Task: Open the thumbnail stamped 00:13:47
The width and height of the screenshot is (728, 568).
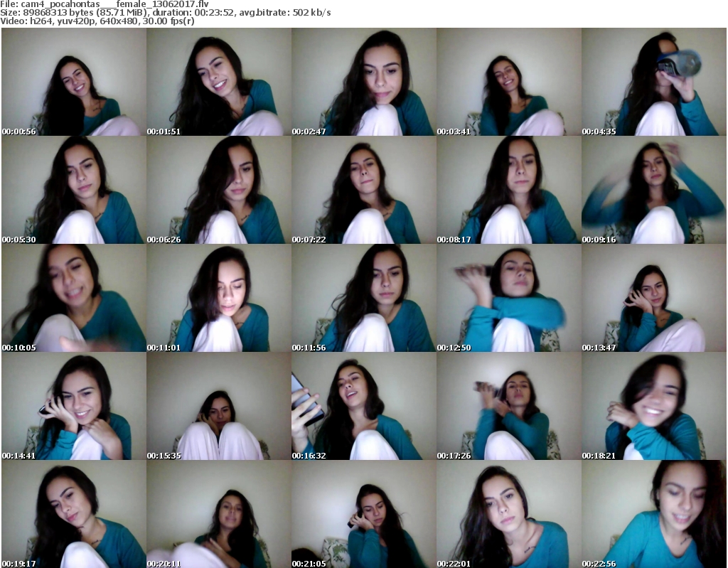Action: (x=654, y=298)
